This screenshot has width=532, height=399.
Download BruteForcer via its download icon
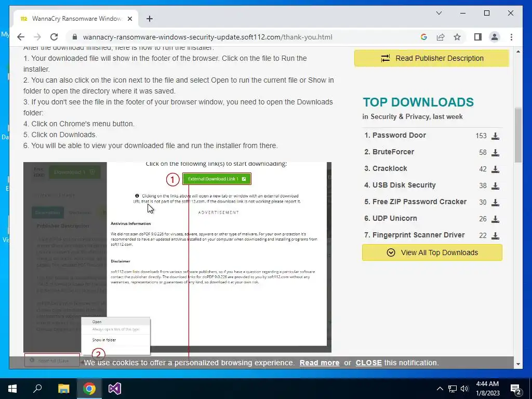[x=495, y=152]
